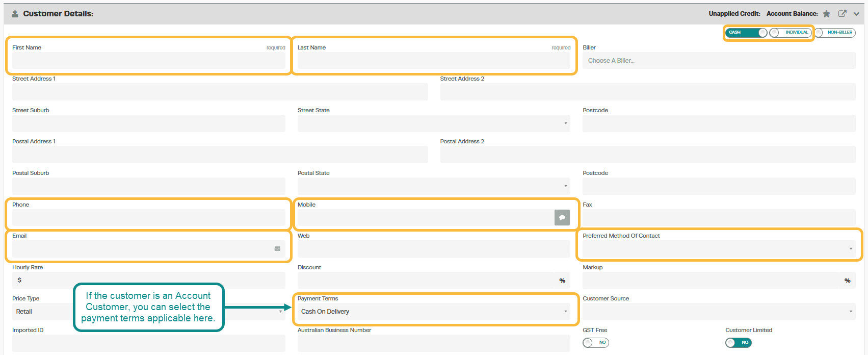Viewport: 868px width, 355px height.
Task: Click the Last Name input field
Action: click(x=434, y=61)
